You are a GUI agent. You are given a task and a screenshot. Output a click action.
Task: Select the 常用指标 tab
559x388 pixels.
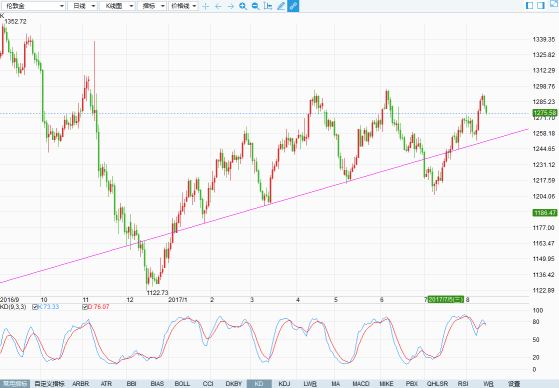(x=15, y=384)
